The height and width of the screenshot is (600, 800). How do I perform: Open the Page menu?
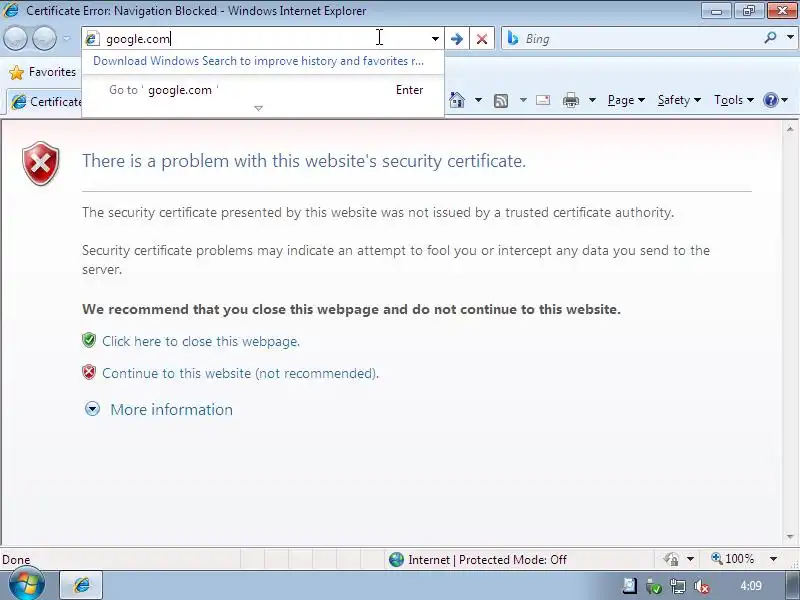(x=626, y=100)
